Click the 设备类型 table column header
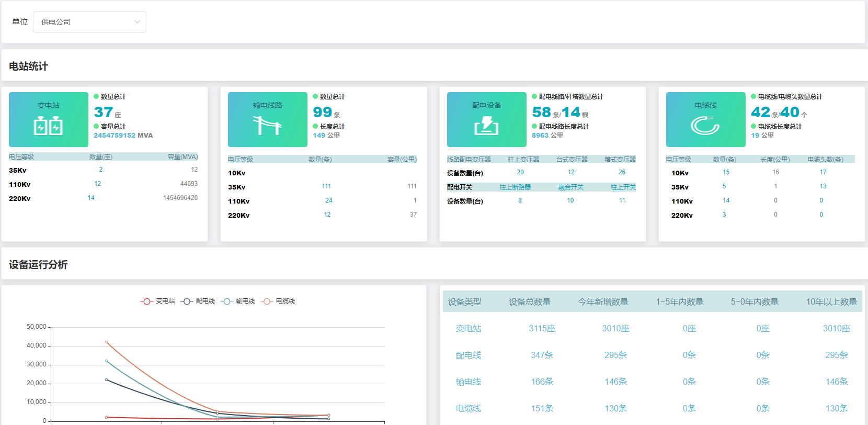Screen dimensions: 868x425 [x=464, y=302]
